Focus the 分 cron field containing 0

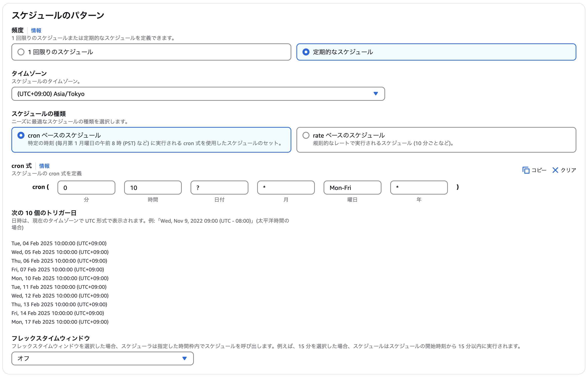tap(87, 188)
